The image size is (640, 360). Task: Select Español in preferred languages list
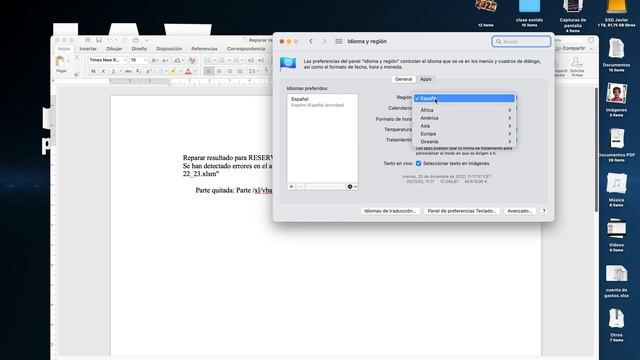click(322, 102)
